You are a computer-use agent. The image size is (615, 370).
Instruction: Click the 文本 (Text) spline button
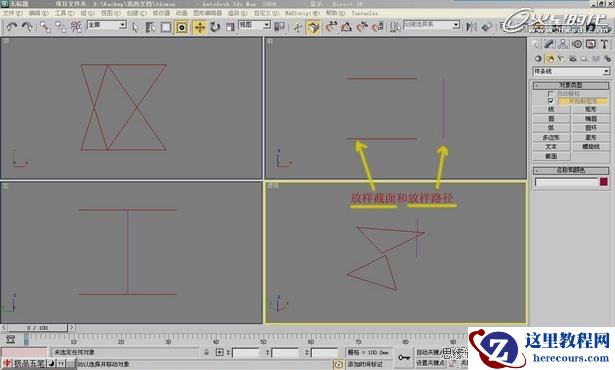click(551, 147)
